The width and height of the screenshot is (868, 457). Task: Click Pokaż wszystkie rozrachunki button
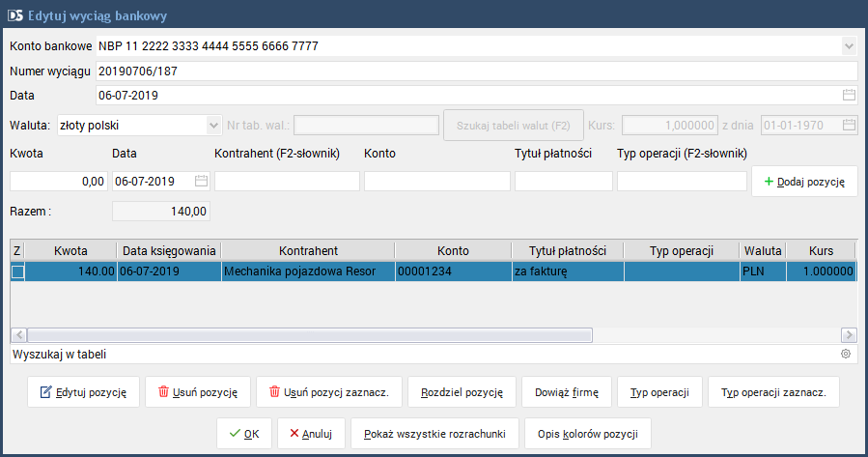[x=434, y=433]
